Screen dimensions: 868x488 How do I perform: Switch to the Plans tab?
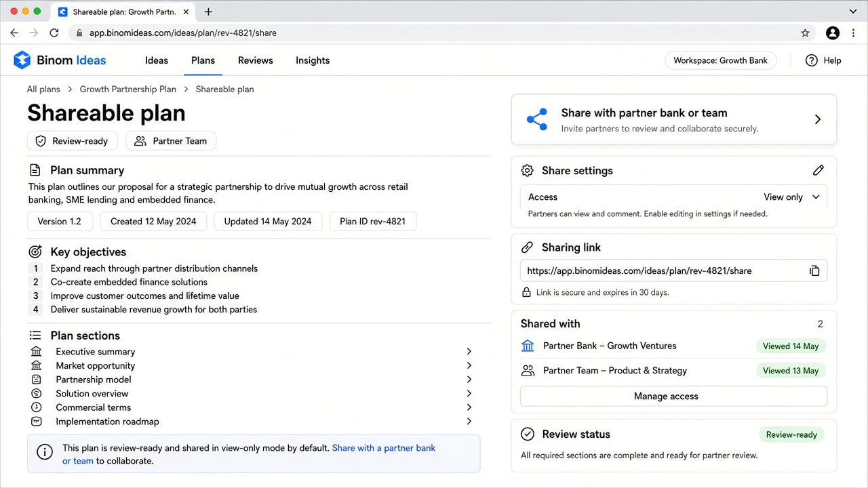[x=203, y=60]
